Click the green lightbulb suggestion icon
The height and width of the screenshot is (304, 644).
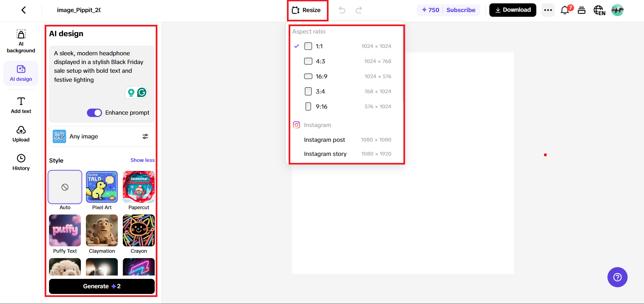131,93
